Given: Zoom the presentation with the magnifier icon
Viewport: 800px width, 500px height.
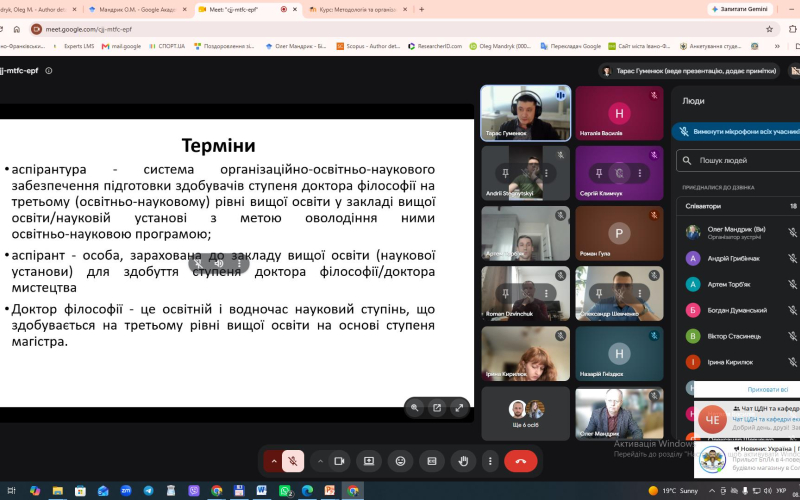Looking at the screenshot, I should tap(415, 408).
